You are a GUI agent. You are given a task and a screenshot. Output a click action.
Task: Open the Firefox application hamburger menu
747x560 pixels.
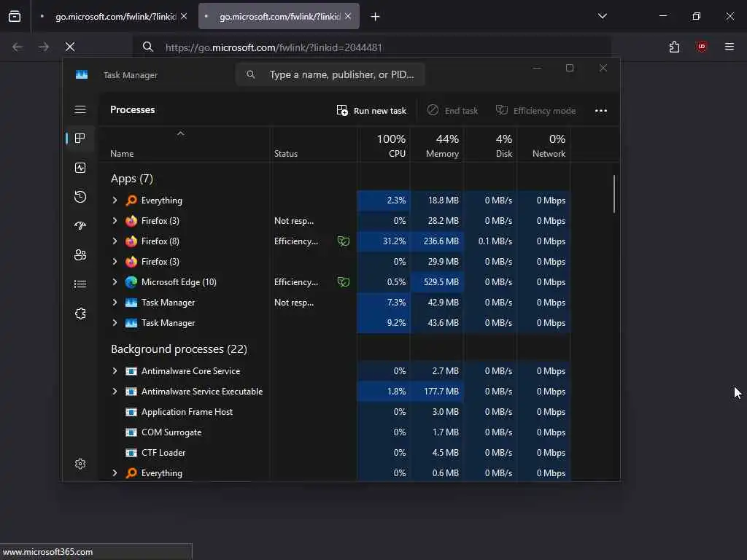tap(729, 47)
